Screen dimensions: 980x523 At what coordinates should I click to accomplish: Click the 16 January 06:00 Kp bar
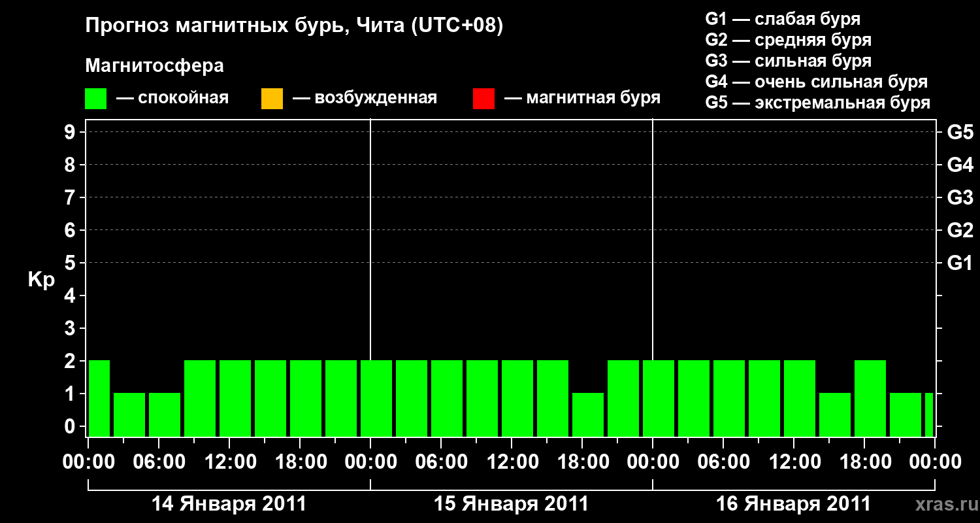[729, 398]
